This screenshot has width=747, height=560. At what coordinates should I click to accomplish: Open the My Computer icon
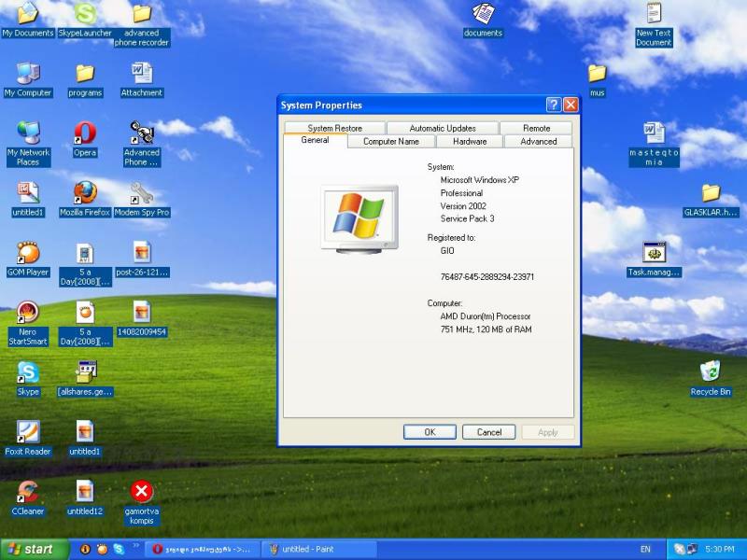click(x=28, y=74)
